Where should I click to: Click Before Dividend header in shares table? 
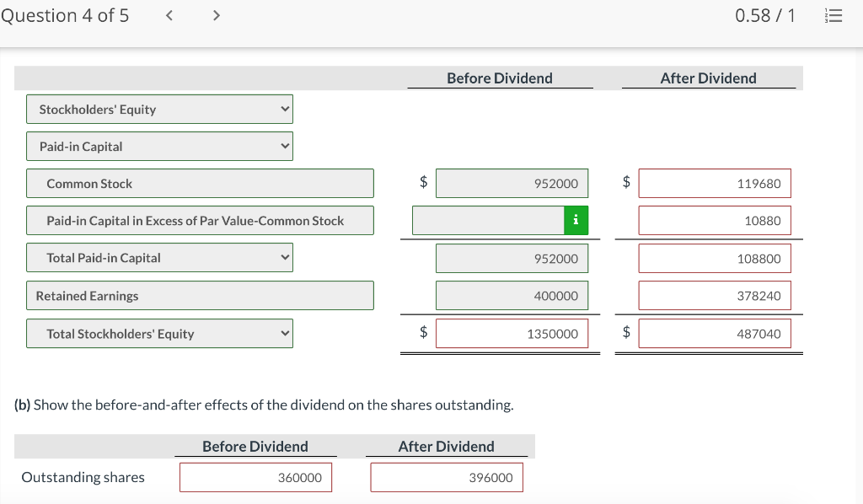255,446
